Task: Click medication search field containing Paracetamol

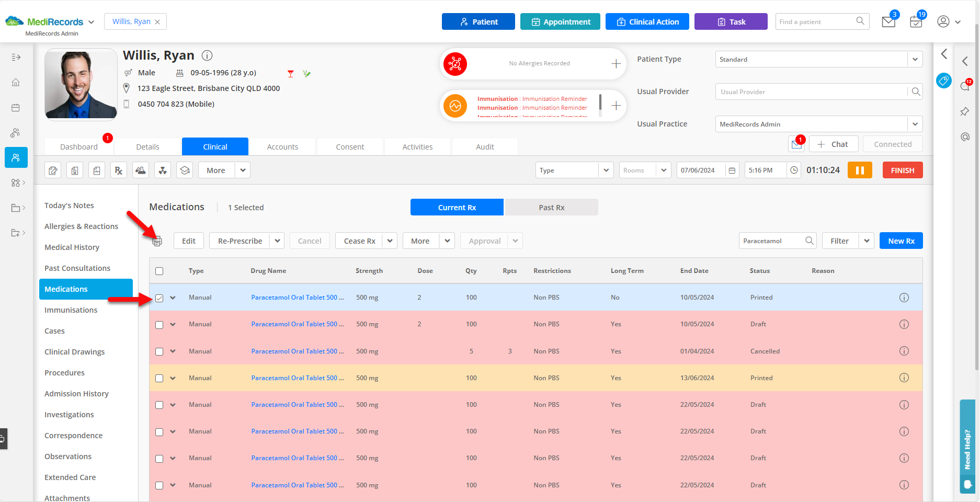Action: pos(778,241)
